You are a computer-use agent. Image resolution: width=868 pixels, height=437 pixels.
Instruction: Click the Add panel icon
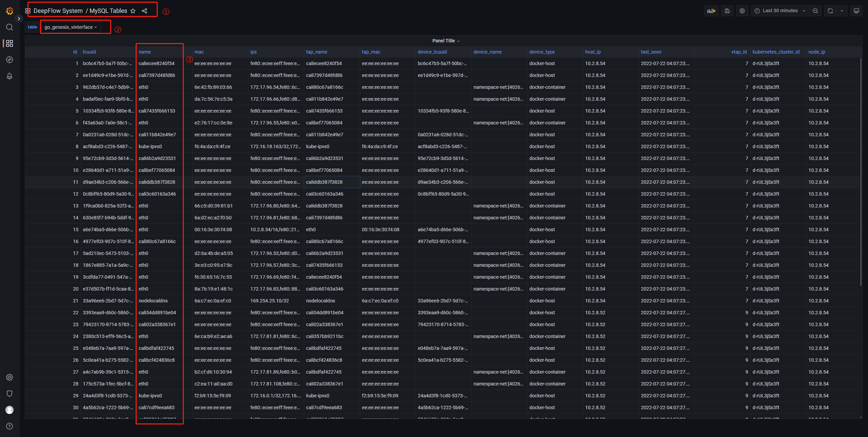coord(711,11)
